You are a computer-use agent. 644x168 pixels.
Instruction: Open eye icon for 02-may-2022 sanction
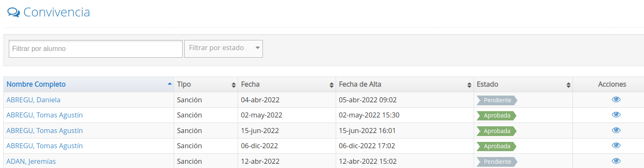tap(616, 115)
